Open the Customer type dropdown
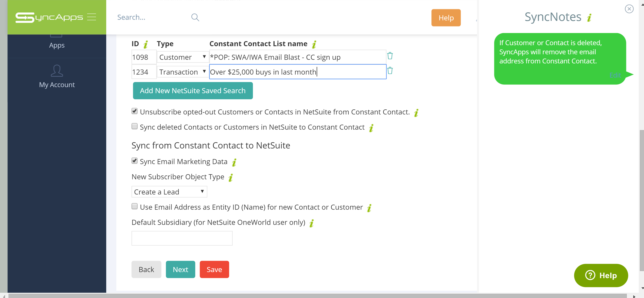 point(182,57)
